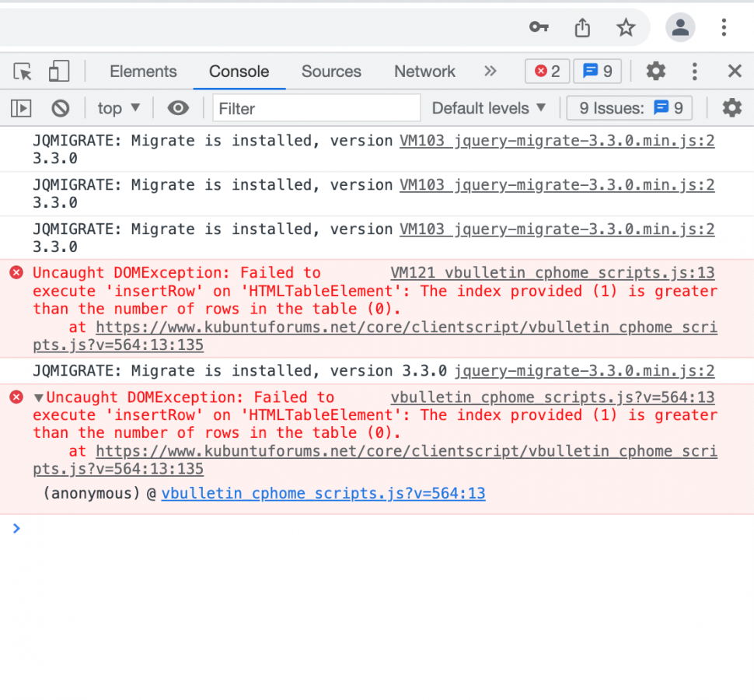Close the DevTools panel
Viewport: 754px width, 700px height.
coord(735,72)
